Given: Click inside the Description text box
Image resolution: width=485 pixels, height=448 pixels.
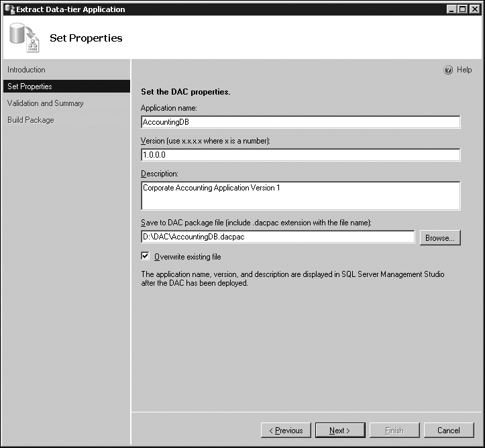Looking at the screenshot, I should click(x=301, y=196).
